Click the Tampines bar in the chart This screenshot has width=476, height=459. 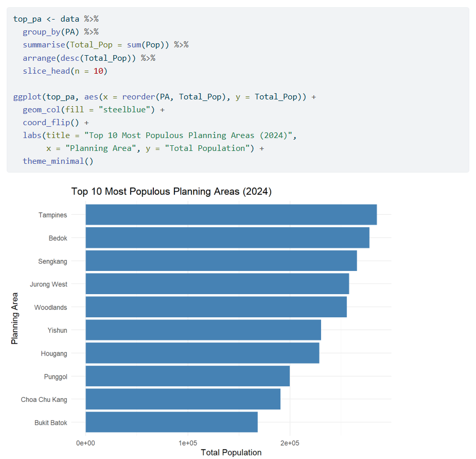coord(231,215)
